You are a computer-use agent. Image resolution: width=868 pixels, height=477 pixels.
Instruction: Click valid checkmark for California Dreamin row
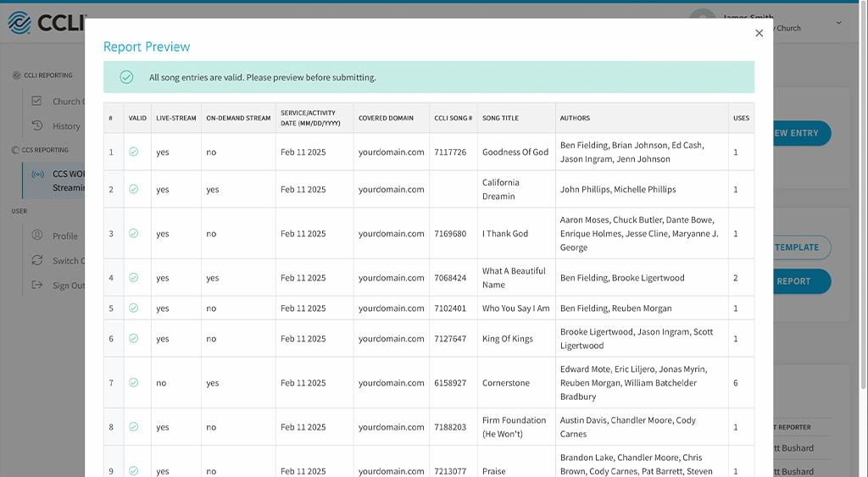click(133, 189)
